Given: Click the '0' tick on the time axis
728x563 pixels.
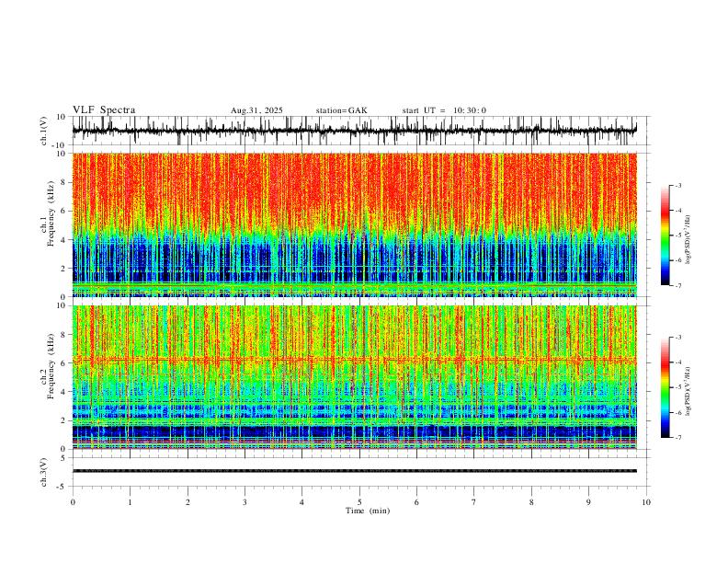Looking at the screenshot, I should (x=73, y=502).
